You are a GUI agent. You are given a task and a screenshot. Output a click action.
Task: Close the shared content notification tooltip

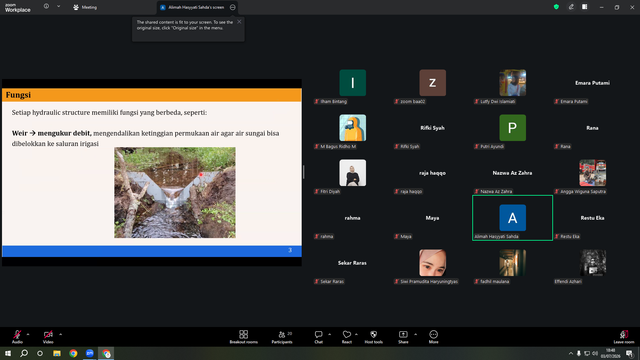[239, 22]
